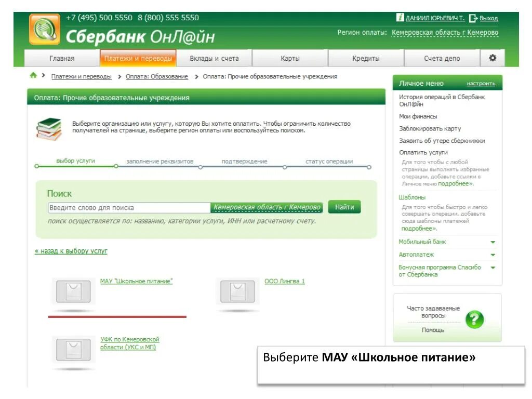Click the выбор услуги progress step
Viewport: 532px width, 399px height.
[75, 161]
